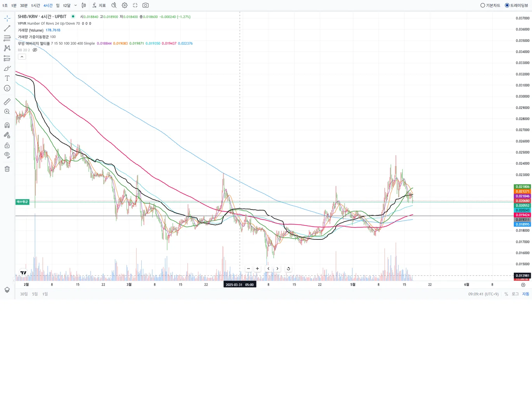Open timezone menu showing UTC+9

click(x=483, y=294)
